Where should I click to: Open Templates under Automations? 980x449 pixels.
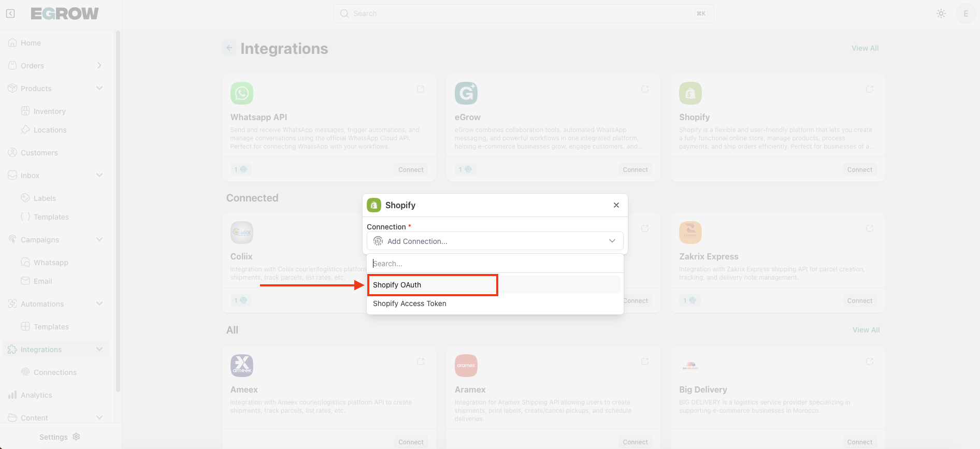(x=51, y=327)
